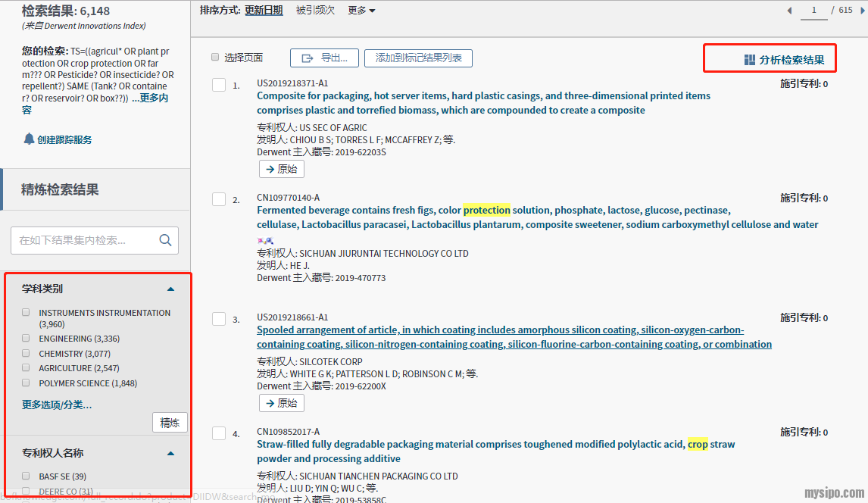Click 添加到标记结果列表 button
Image resolution: width=868 pixels, height=503 pixels.
point(419,58)
